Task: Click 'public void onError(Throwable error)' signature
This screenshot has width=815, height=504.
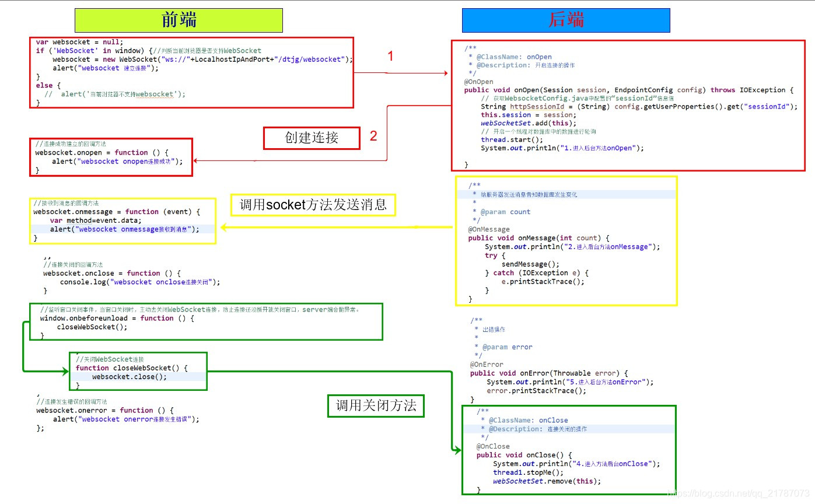Action: (x=549, y=373)
